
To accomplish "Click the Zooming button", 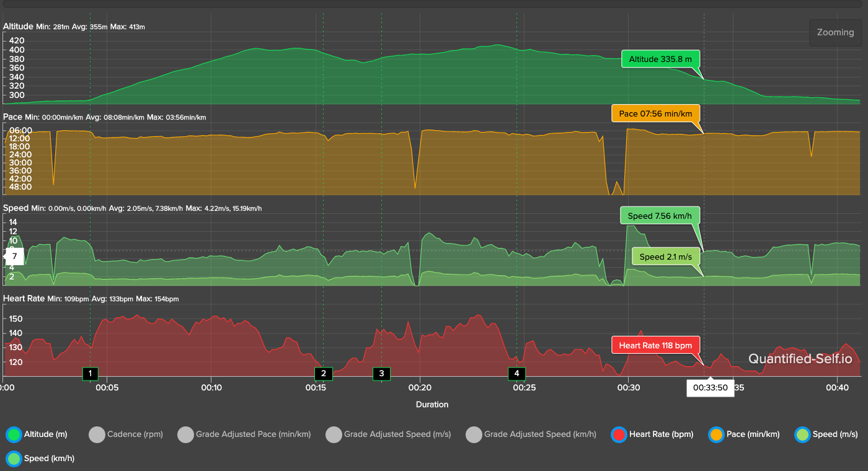I will tap(835, 33).
